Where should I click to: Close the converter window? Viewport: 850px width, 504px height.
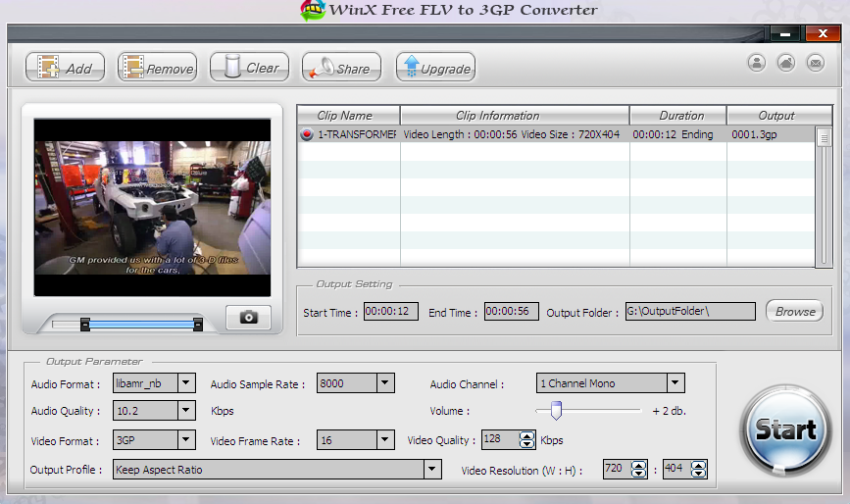[823, 33]
